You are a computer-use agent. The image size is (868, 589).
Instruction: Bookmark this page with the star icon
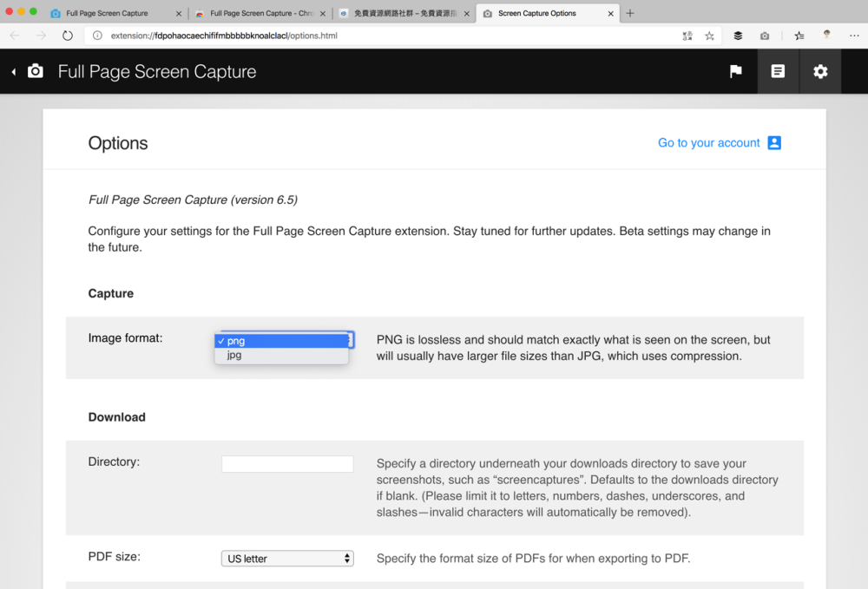click(710, 36)
